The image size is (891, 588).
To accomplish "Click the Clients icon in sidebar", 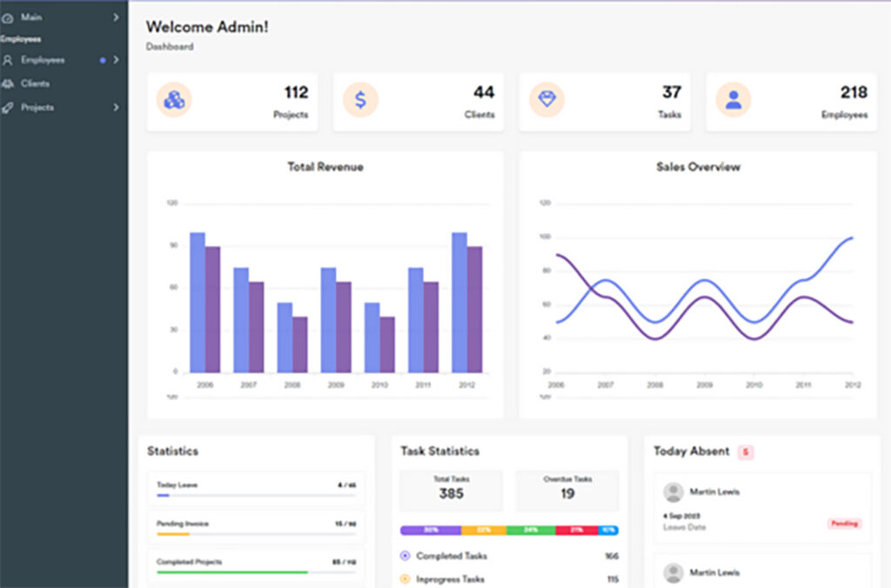I will [8, 84].
